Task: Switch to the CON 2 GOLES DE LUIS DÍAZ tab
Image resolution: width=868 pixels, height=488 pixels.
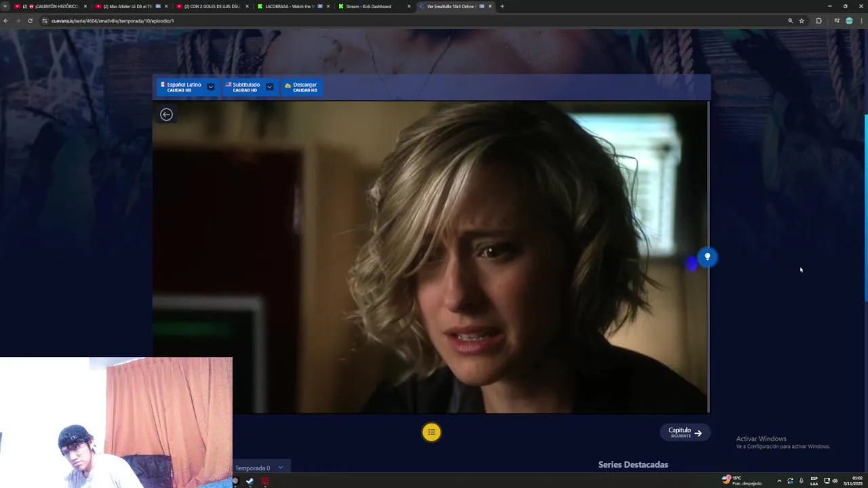Action: (212, 6)
